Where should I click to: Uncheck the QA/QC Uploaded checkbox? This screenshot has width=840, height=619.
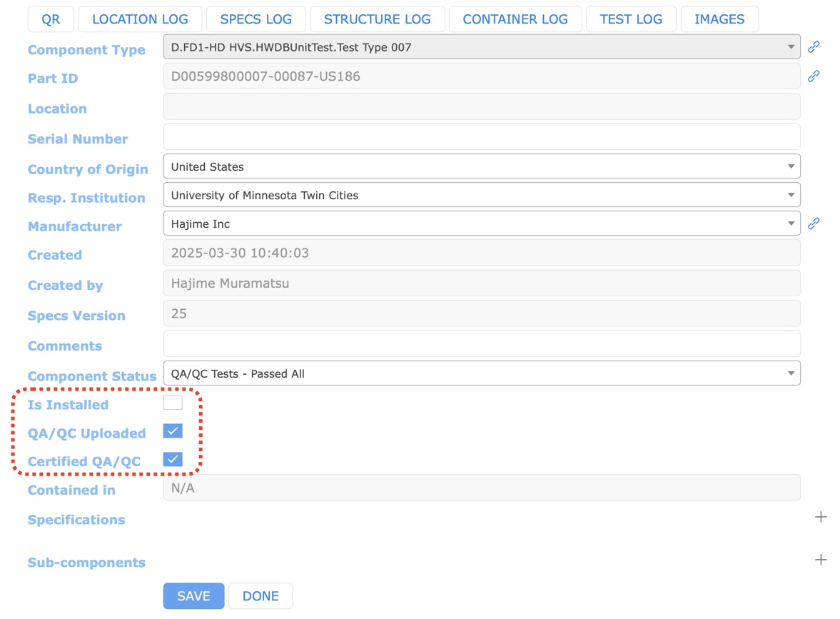point(173,431)
